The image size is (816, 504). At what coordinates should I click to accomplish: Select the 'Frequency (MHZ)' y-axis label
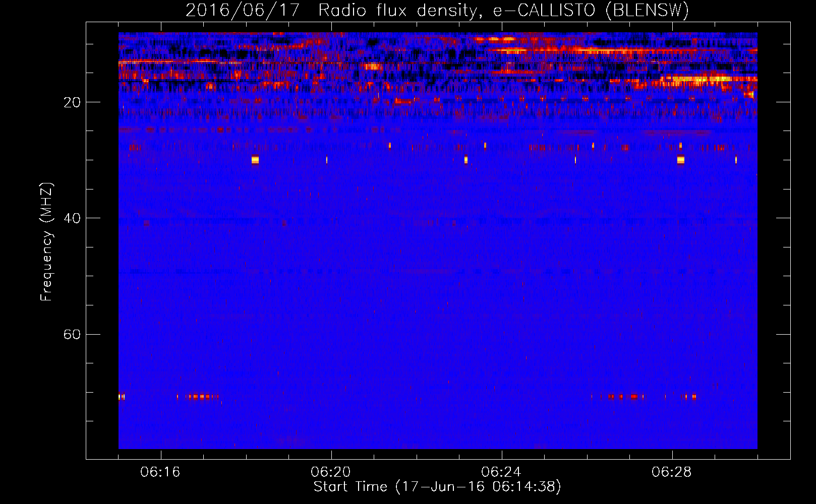click(46, 242)
